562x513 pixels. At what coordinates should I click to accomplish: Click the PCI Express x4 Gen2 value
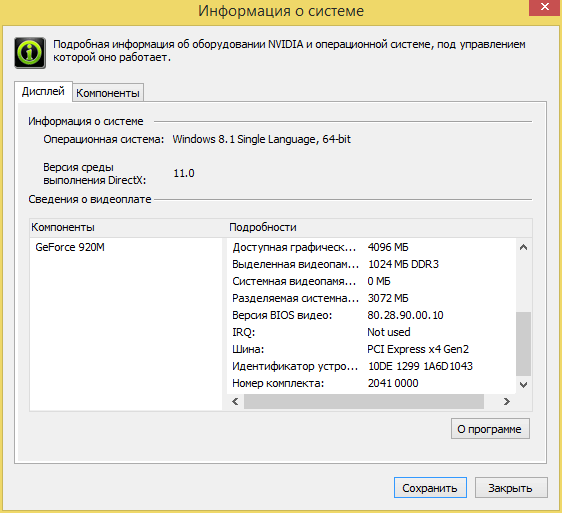pyautogui.click(x=418, y=349)
